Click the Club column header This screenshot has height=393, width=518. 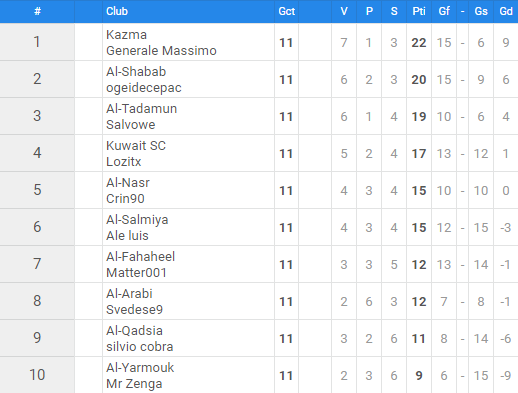pos(117,11)
